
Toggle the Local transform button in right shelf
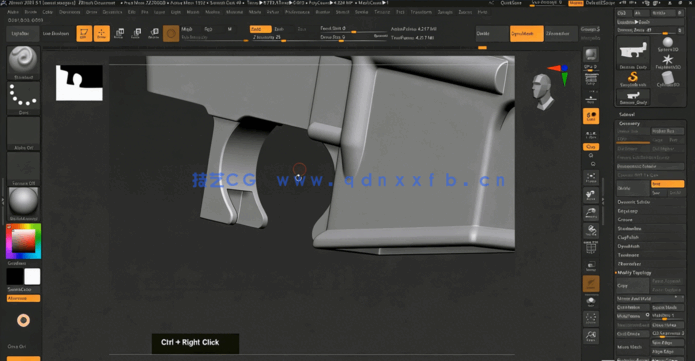coord(591,116)
